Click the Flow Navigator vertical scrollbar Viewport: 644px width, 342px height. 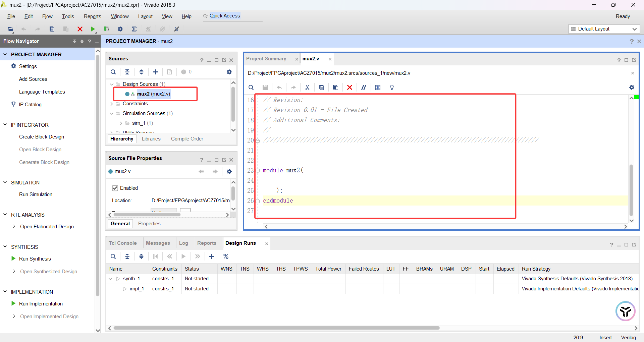(98, 175)
